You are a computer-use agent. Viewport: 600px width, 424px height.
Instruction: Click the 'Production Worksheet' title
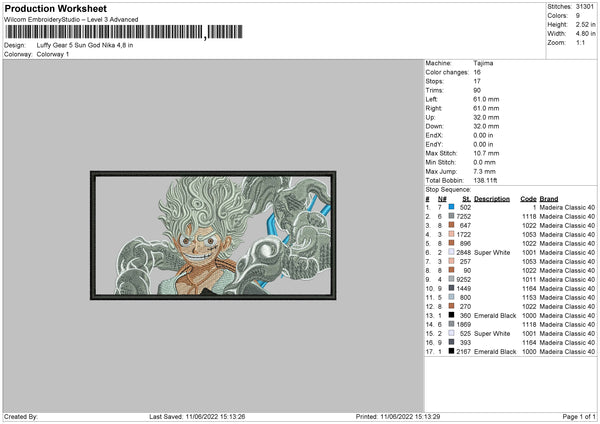(x=55, y=8)
